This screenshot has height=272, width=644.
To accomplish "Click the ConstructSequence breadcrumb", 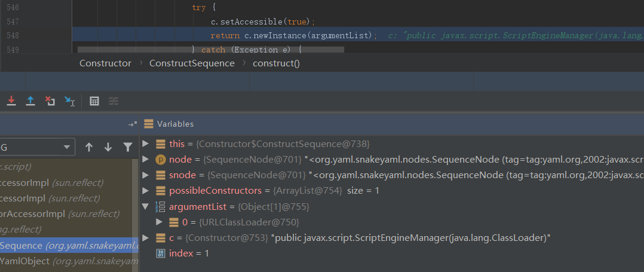I will coord(192,63).
